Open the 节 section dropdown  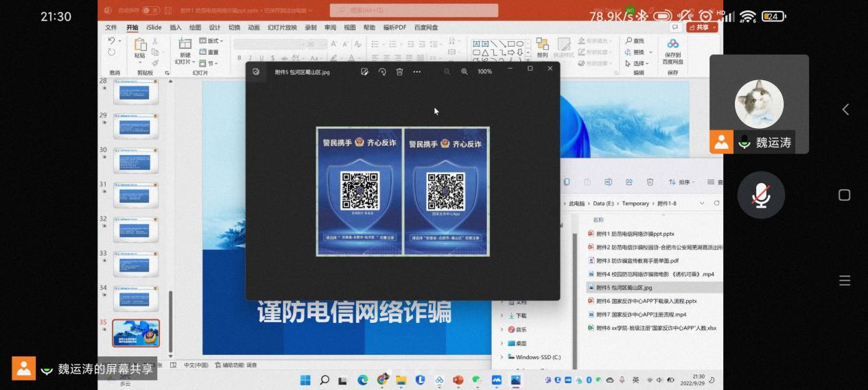tap(207, 63)
